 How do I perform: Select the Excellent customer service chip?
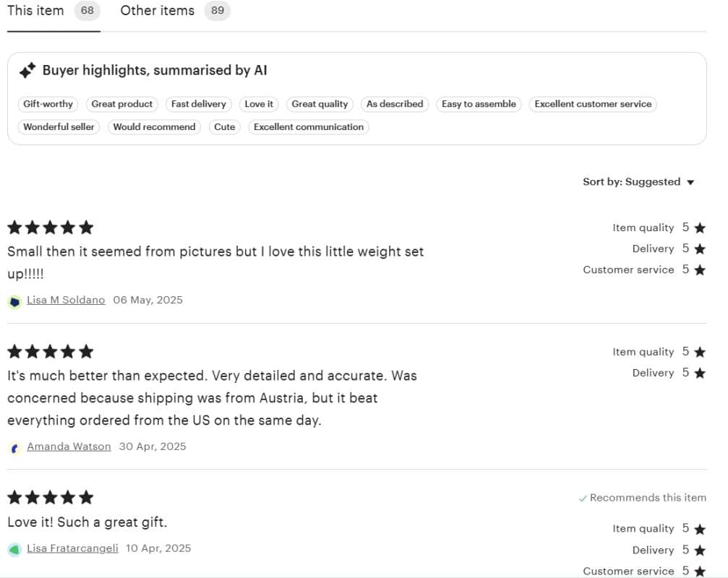593,104
